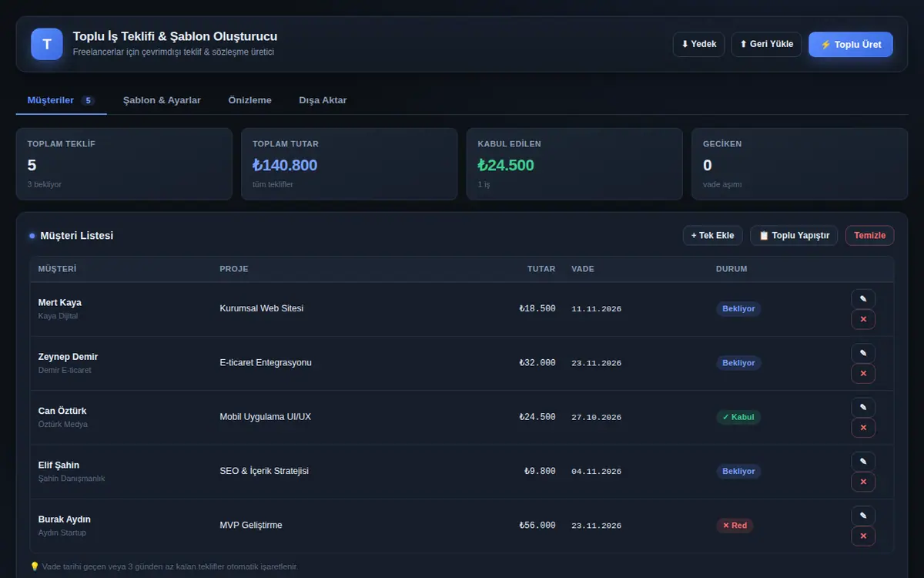Click the Geri Yükle restore button
Screen dimensions: 924x578
[767, 44]
